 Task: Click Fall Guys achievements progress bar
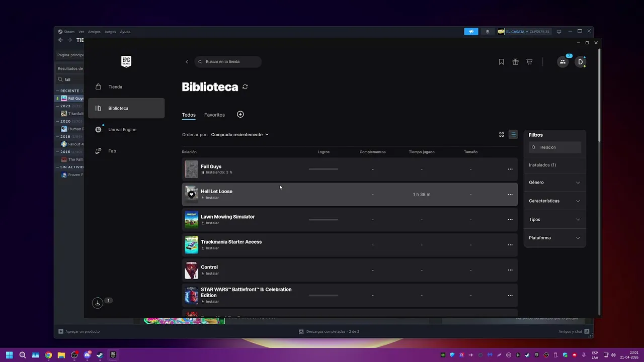(324, 169)
